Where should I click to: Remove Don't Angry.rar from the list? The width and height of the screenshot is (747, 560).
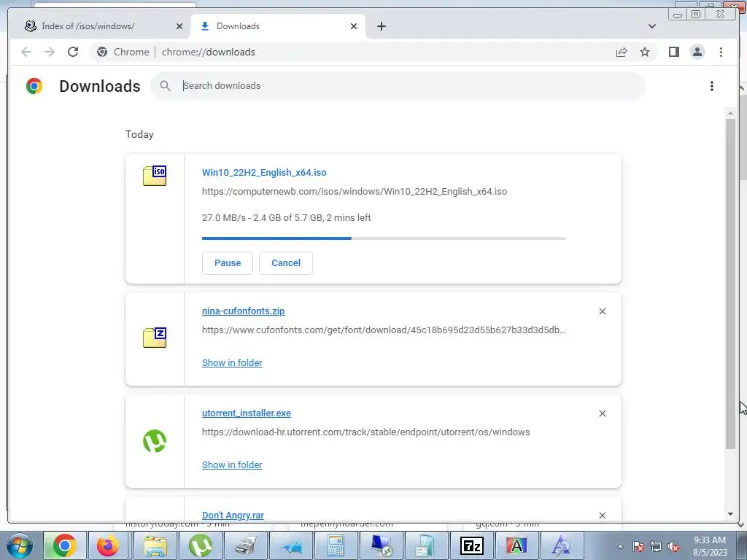[602, 516]
